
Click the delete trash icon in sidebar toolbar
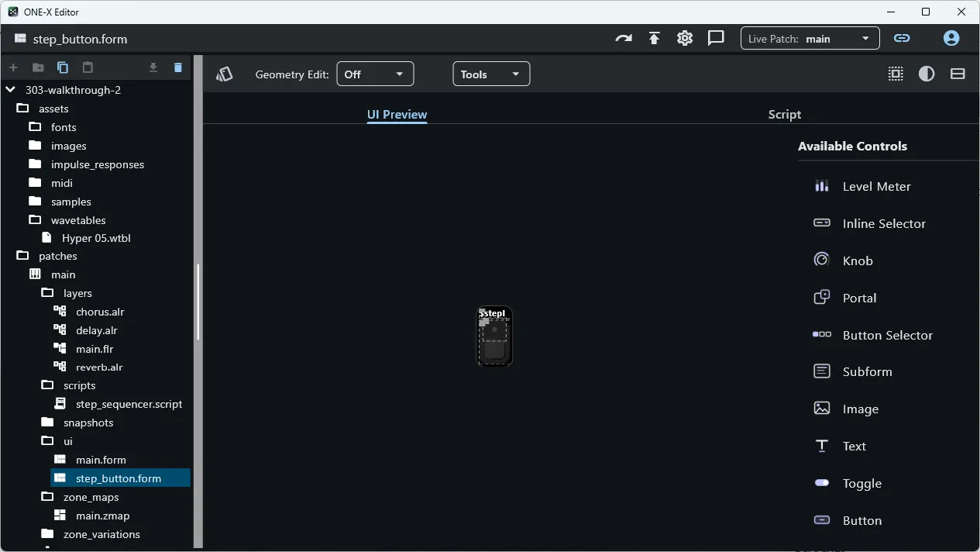click(178, 67)
